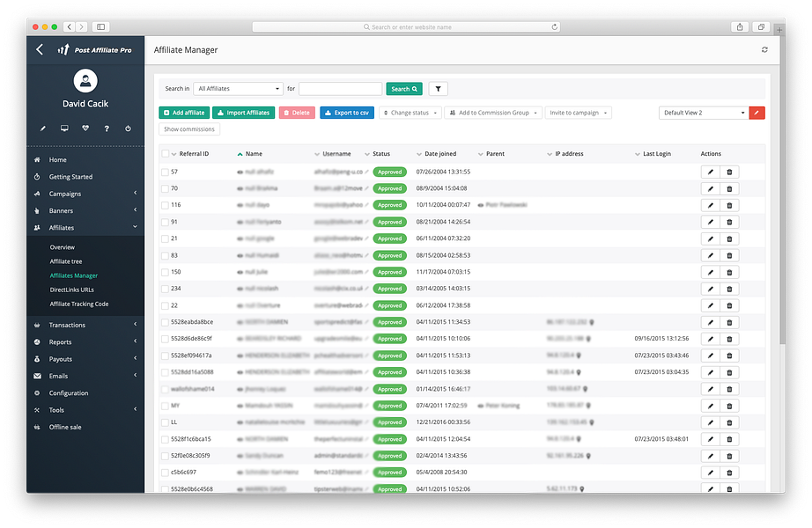Screen dimensions: 812x528
Task: Log out via the power icon
Action: [128, 128]
